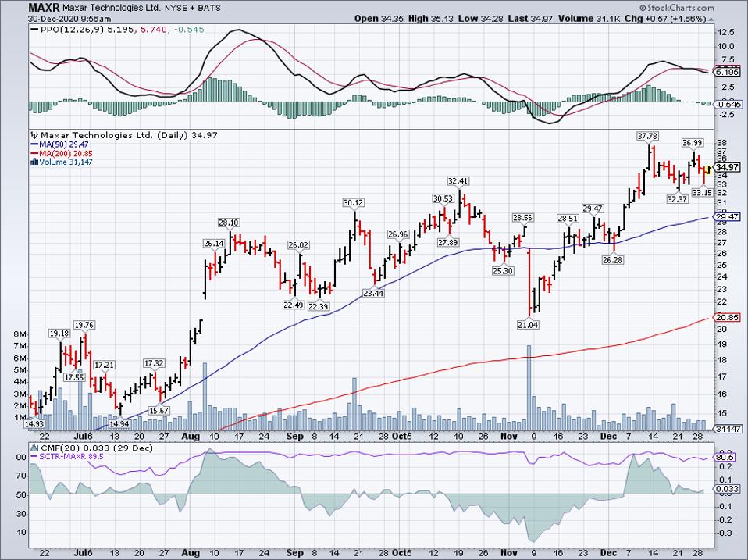
Task: Click the black line marker before PPO(12,26,9)
Action: [35, 30]
